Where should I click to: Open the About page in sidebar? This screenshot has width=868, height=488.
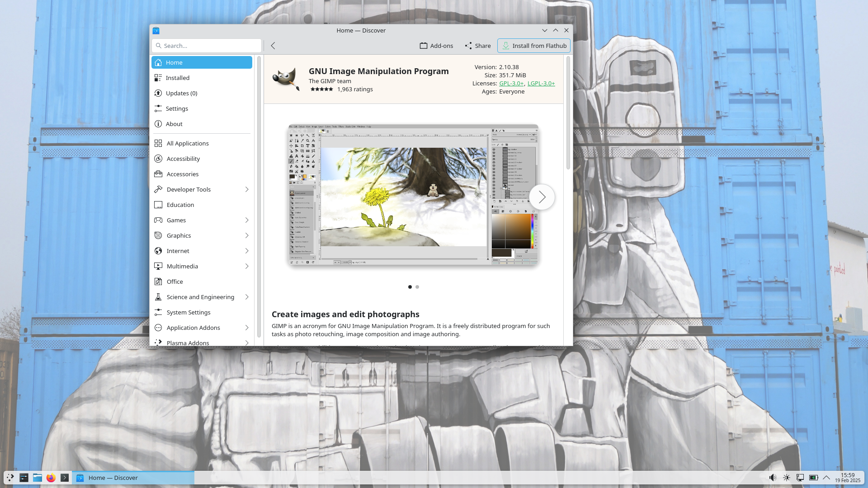pyautogui.click(x=202, y=124)
